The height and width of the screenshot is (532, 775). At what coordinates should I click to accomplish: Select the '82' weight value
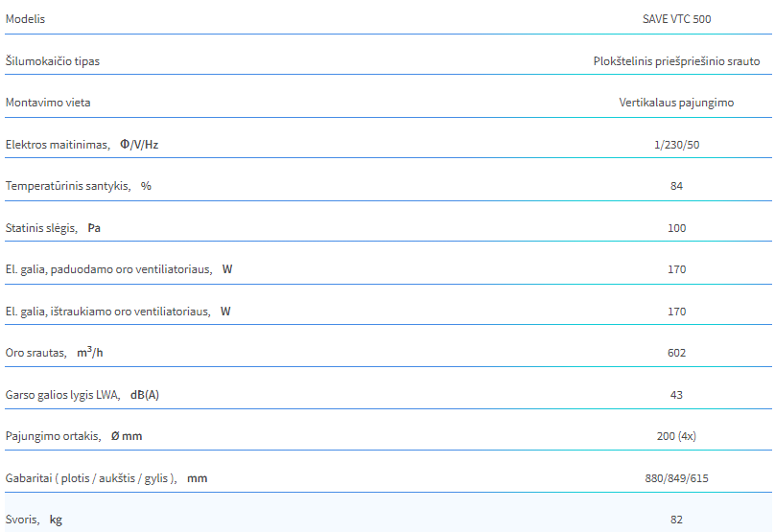676,520
